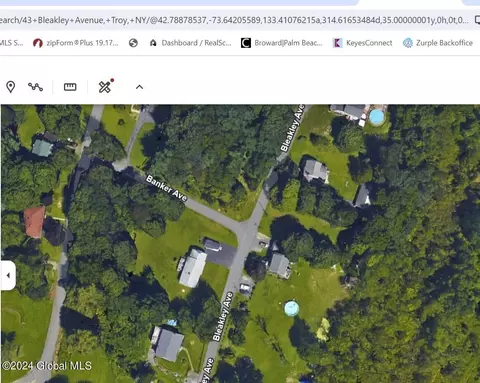The width and height of the screenshot is (480, 383).
Task: Open the zipForm Plus bookmark
Action: [x=76, y=43]
